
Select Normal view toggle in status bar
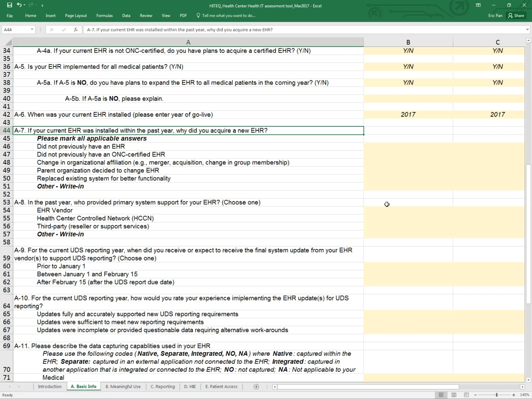pyautogui.click(x=441, y=395)
